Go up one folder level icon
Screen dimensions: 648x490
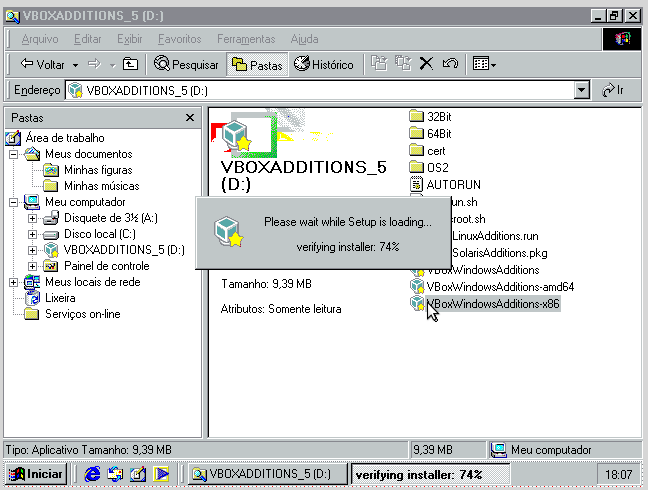130,64
